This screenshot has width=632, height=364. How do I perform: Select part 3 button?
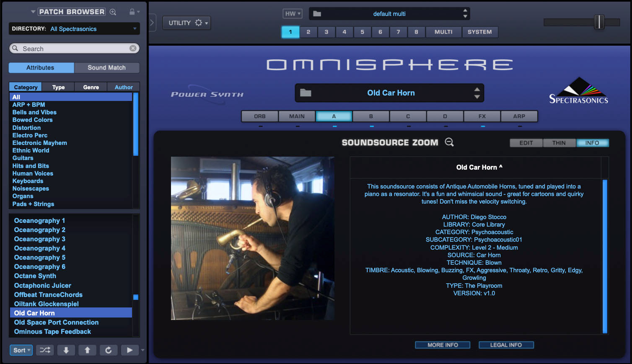click(x=326, y=32)
